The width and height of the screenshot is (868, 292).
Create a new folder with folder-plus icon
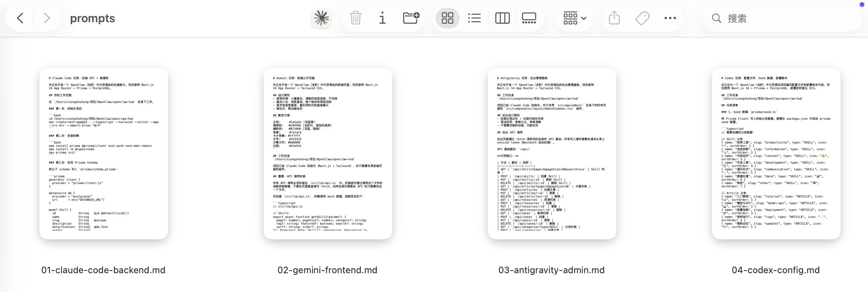tap(411, 18)
